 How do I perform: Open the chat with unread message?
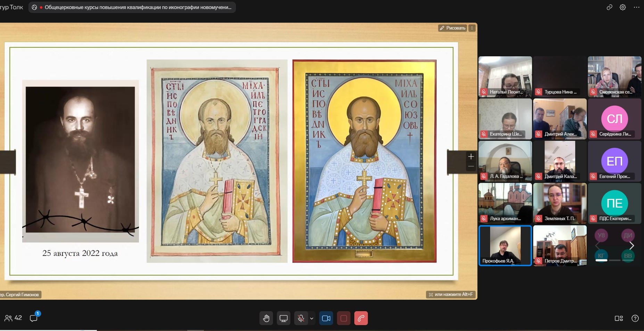[x=34, y=318]
